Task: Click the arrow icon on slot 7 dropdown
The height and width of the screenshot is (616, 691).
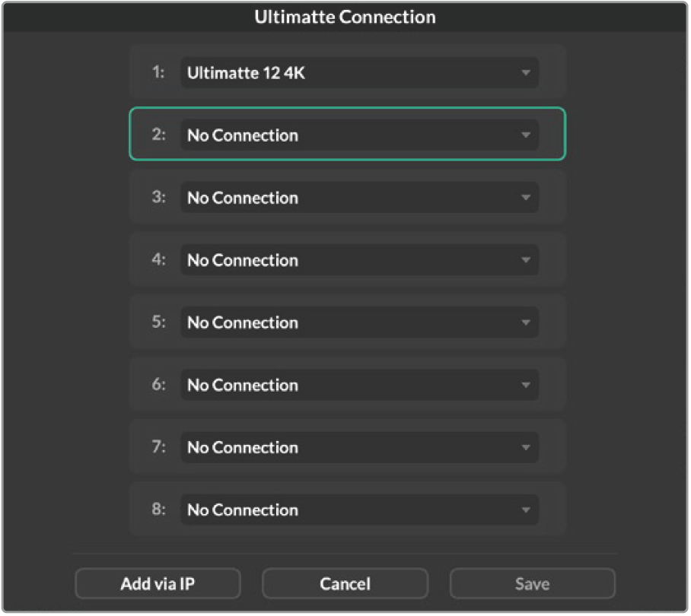Action: click(526, 448)
